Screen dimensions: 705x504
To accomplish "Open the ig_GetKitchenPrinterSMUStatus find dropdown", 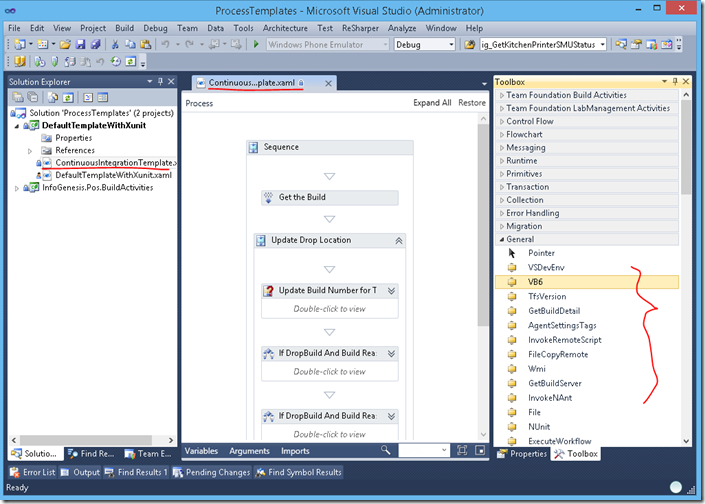I will point(602,45).
